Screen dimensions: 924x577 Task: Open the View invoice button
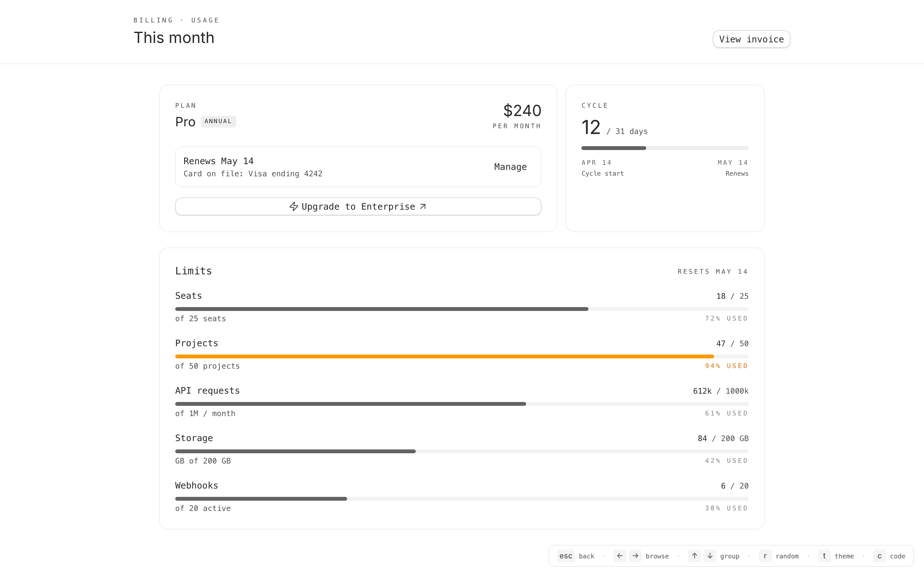pos(751,39)
